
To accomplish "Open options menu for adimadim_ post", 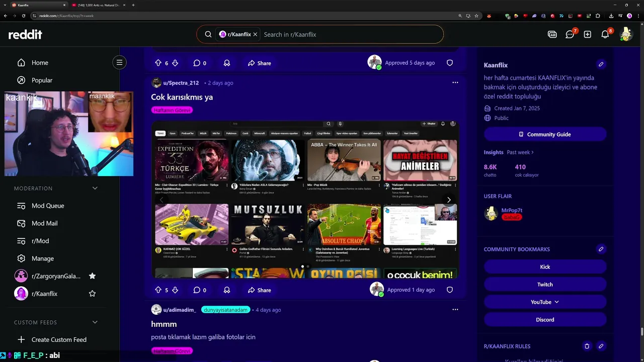I will pyautogui.click(x=455, y=310).
